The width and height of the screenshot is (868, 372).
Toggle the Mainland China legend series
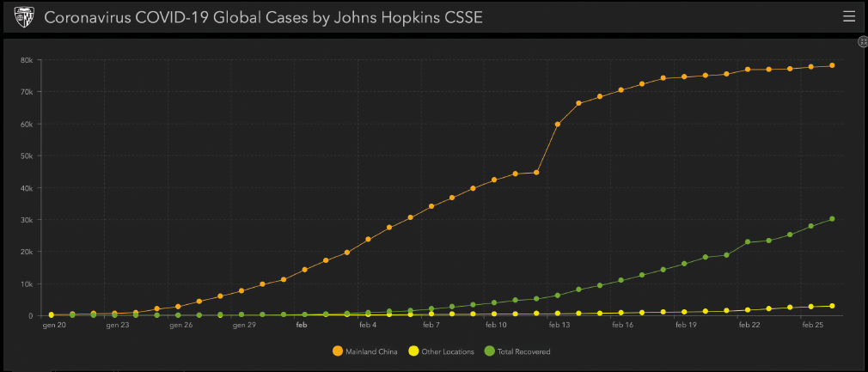pyautogui.click(x=367, y=351)
